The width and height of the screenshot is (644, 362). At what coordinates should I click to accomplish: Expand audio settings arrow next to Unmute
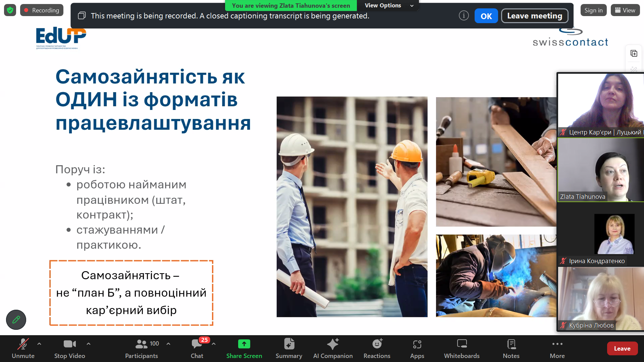tap(39, 344)
